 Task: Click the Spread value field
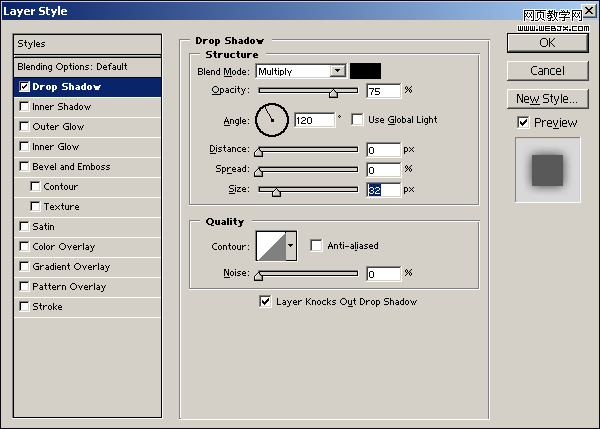(x=383, y=170)
